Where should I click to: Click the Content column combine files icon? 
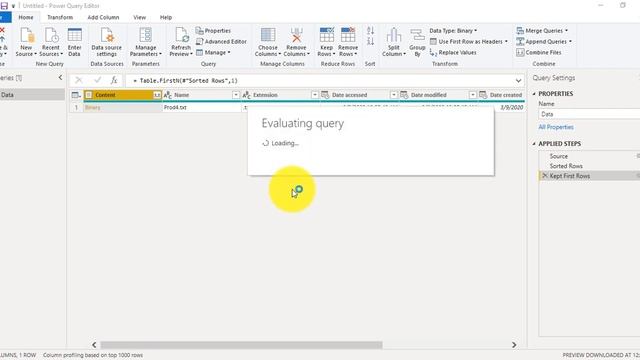point(157,95)
